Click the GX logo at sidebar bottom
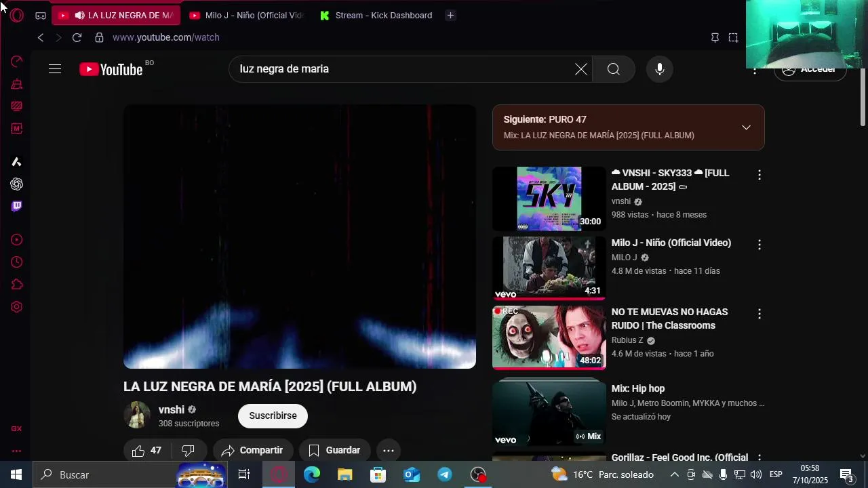This screenshot has height=488, width=868. pos(17,429)
